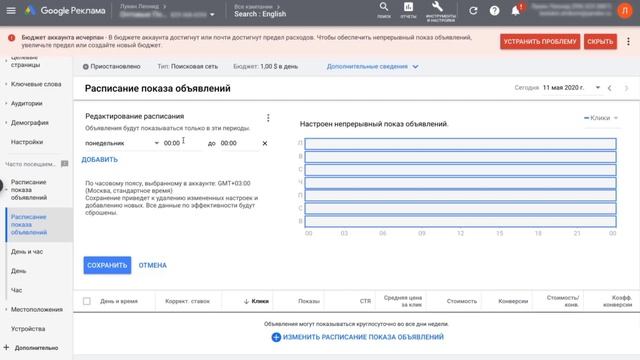This screenshot has width=640, height=360.
Task: Sort by Impressions column header
Action: tap(309, 301)
